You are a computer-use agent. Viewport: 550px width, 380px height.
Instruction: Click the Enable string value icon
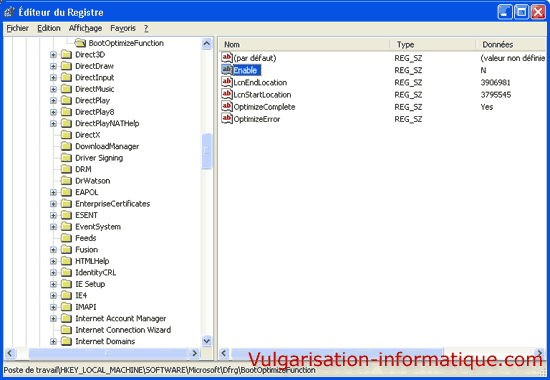pyautogui.click(x=227, y=69)
